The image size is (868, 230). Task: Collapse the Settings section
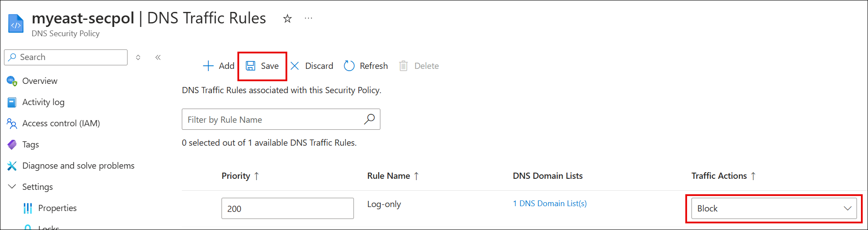[x=12, y=187]
